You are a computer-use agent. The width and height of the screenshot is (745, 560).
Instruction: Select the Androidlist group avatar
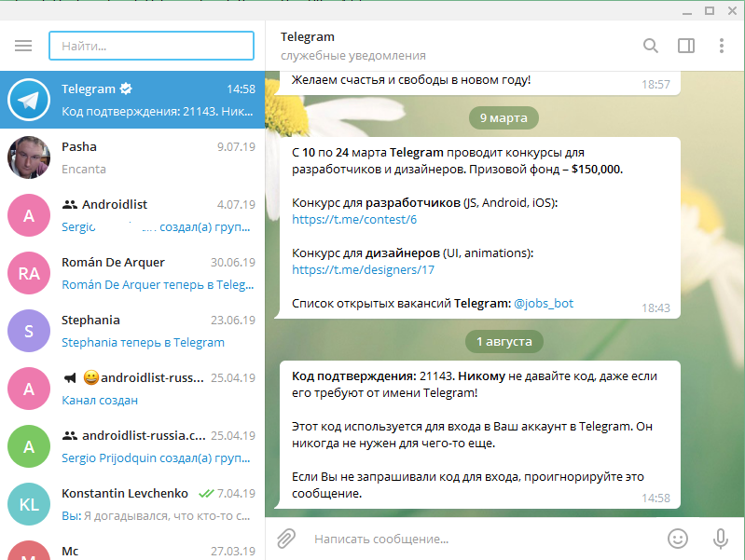(29, 215)
